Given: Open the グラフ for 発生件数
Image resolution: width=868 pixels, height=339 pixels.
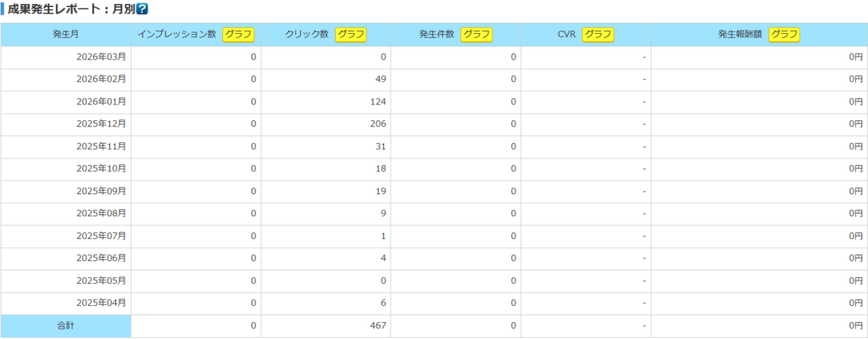Looking at the screenshot, I should [x=477, y=35].
